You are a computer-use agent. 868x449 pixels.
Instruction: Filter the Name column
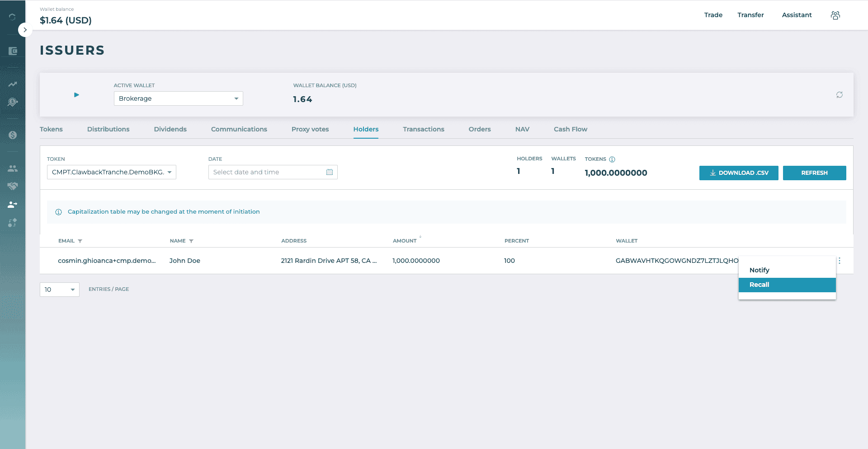pyautogui.click(x=191, y=241)
